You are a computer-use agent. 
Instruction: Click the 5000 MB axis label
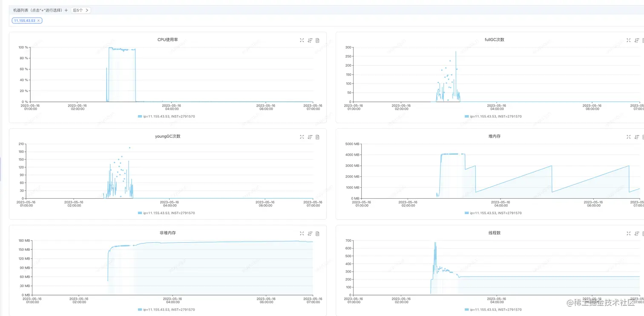352,144
